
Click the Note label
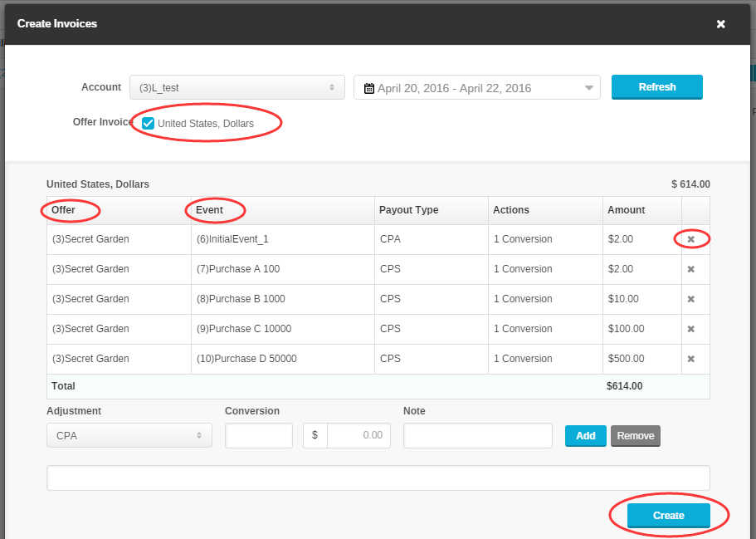click(x=414, y=411)
